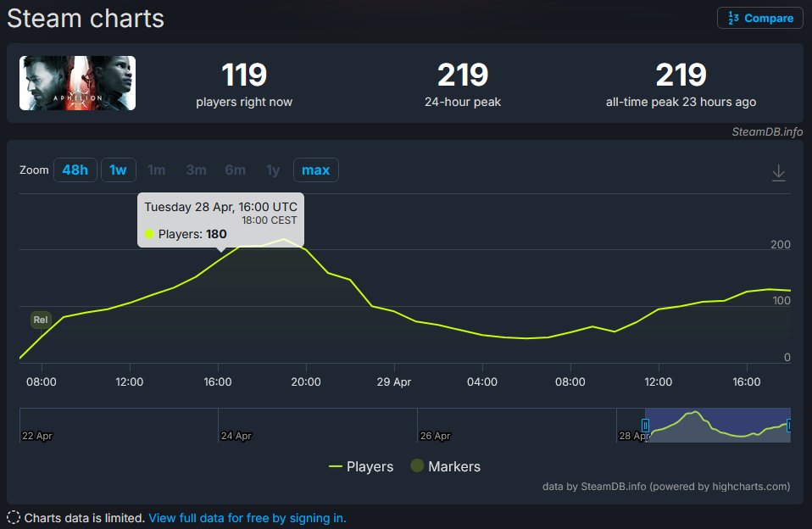
Task: Click the Rel release marker
Action: click(x=41, y=320)
